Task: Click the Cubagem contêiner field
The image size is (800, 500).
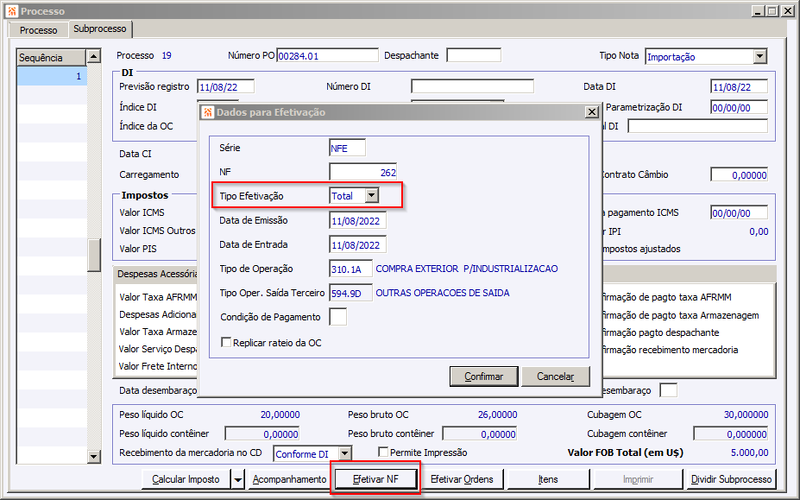Action: tap(731, 434)
